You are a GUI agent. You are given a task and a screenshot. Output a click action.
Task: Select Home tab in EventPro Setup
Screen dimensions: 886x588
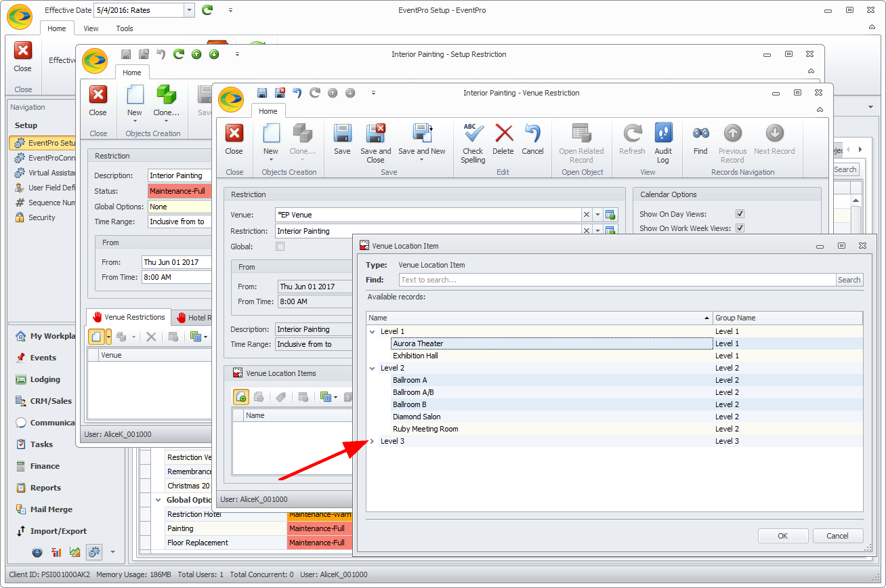[x=57, y=28]
